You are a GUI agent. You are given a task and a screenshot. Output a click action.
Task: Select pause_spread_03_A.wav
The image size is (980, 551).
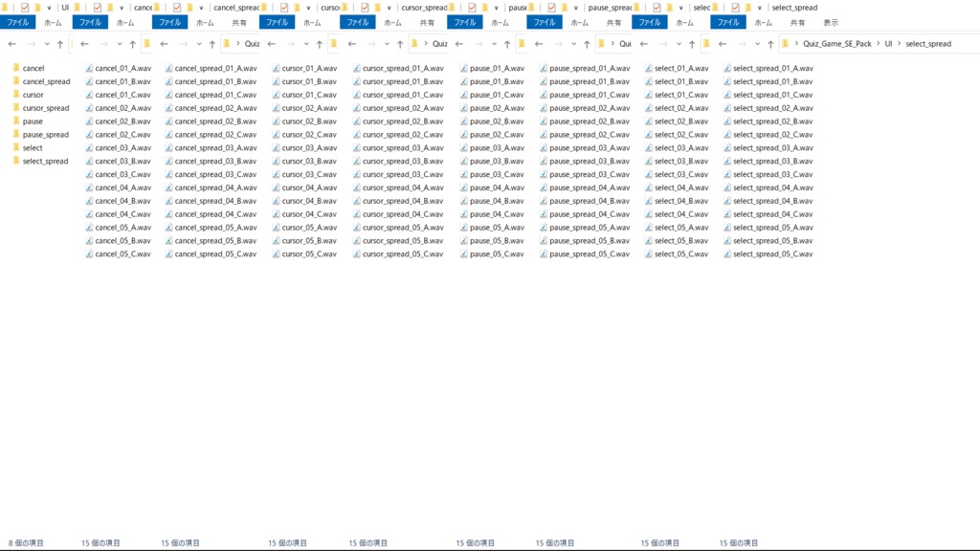tap(585, 148)
